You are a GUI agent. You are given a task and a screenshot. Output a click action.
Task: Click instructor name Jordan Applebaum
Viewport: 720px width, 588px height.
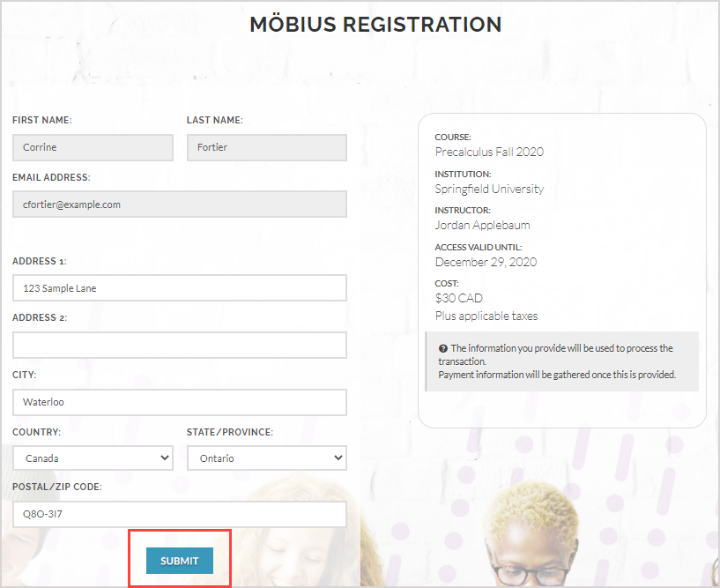pyautogui.click(x=482, y=225)
